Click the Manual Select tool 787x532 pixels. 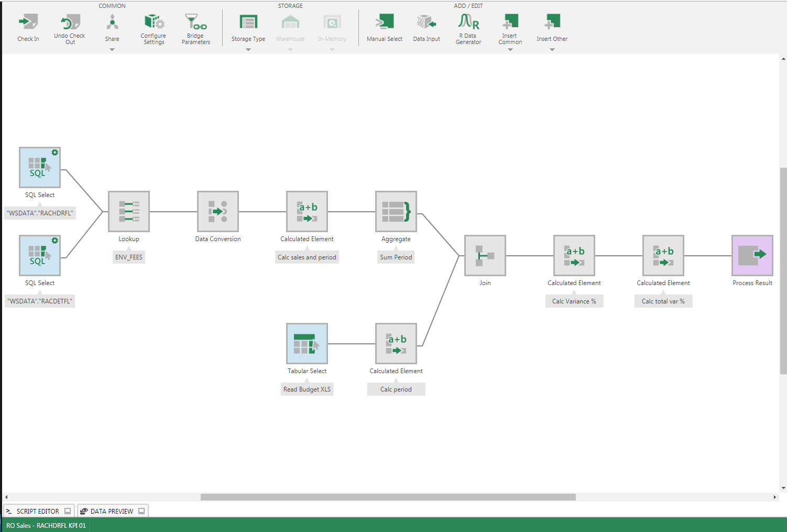click(x=385, y=23)
